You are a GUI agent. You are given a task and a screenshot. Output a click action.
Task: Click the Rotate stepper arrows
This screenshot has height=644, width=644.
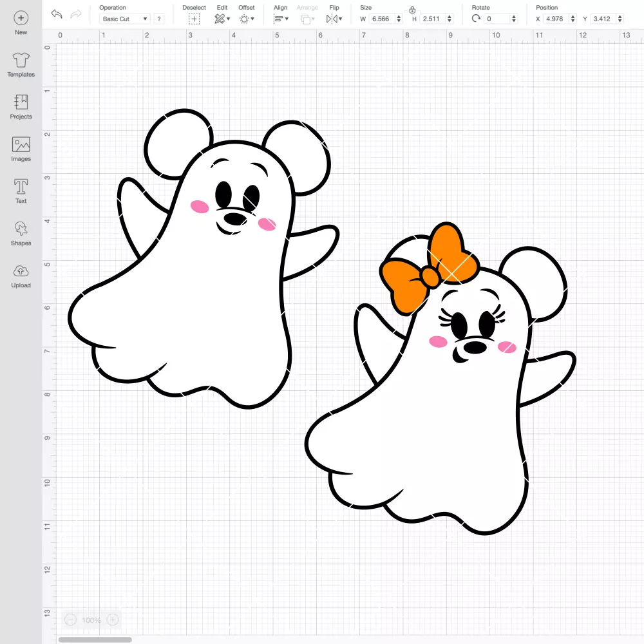(513, 19)
